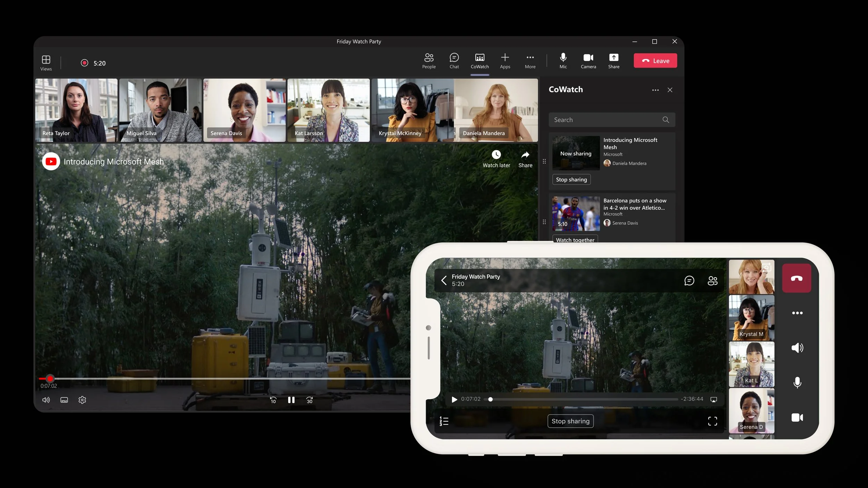Open the Views layout switcher
This screenshot has height=488, width=868.
pos(46,63)
